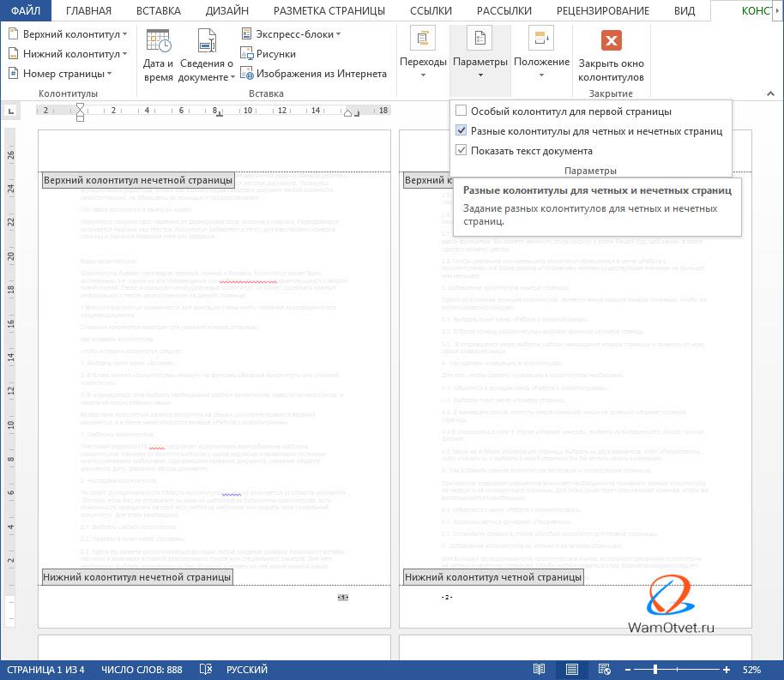Open Изображения из Интернета online pictures
Screen dimensions: 784x680
(x=247, y=74)
